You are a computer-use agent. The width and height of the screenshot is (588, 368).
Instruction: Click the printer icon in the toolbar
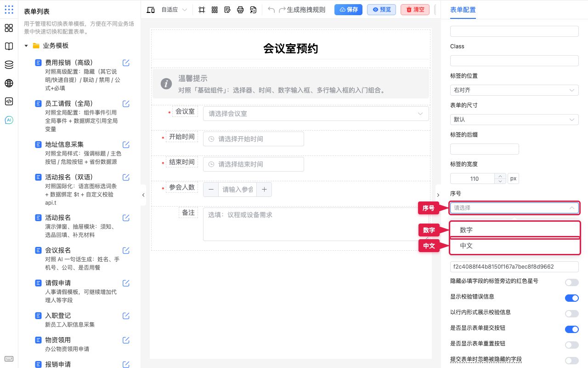point(240,10)
